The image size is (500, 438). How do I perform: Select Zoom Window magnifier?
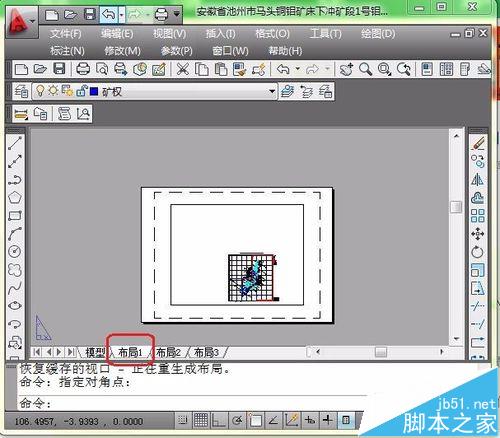click(x=384, y=69)
